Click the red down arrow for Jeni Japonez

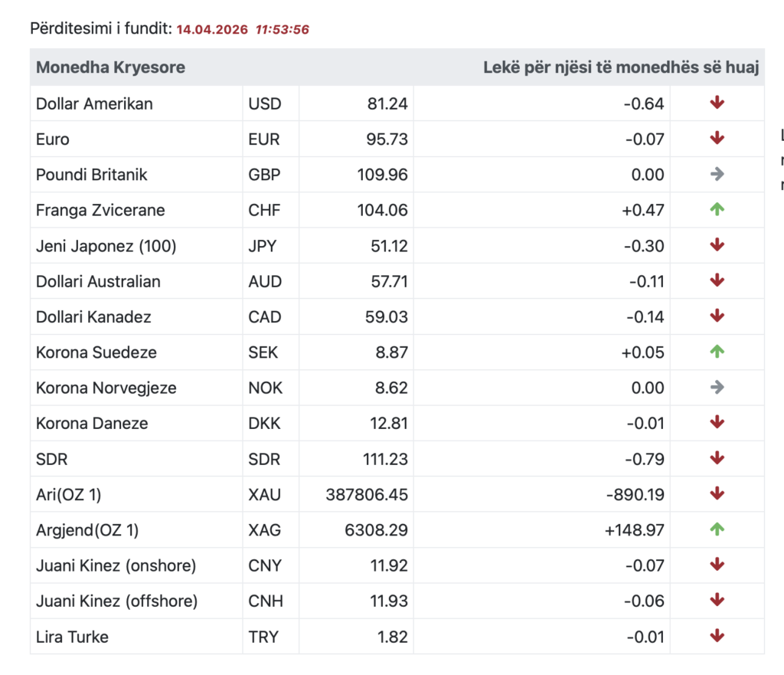pyautogui.click(x=717, y=246)
